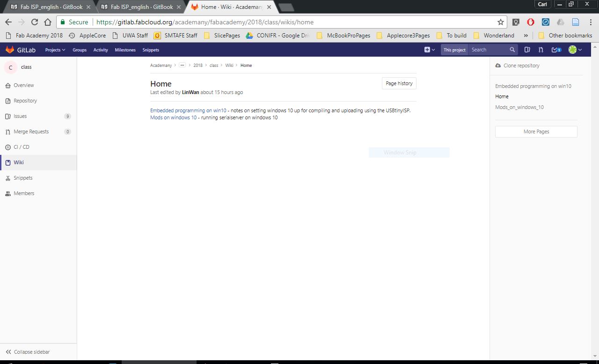
Task: Click the More Pages button
Action: pos(536,131)
